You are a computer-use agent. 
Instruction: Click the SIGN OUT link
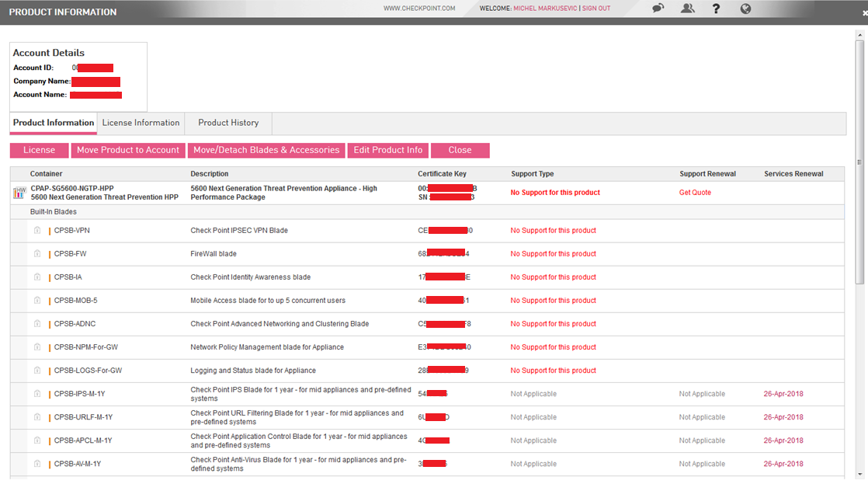[596, 9]
